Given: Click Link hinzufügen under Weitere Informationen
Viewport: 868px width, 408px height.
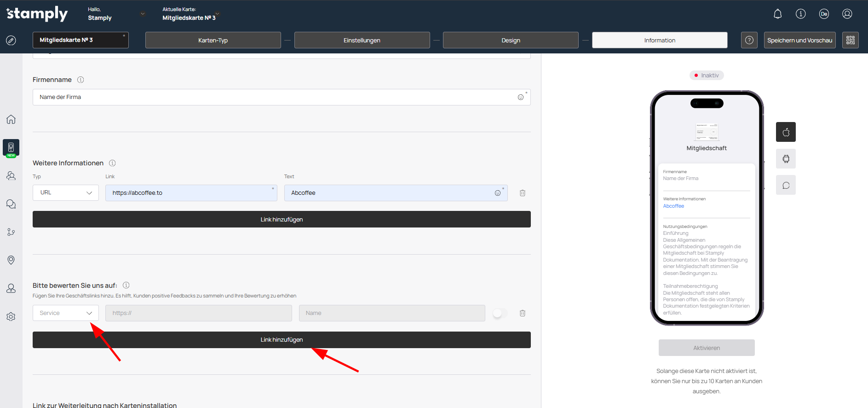Looking at the screenshot, I should click(282, 219).
